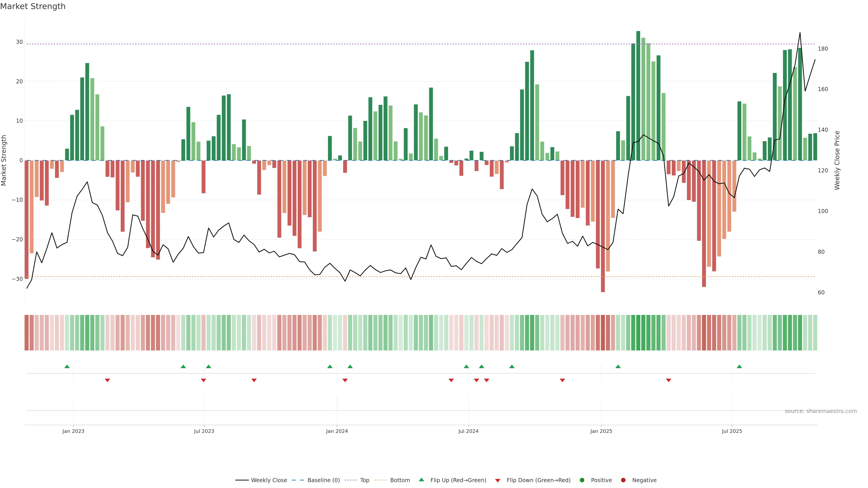
Task: Click the Market Strength chart title
Action: click(x=33, y=6)
